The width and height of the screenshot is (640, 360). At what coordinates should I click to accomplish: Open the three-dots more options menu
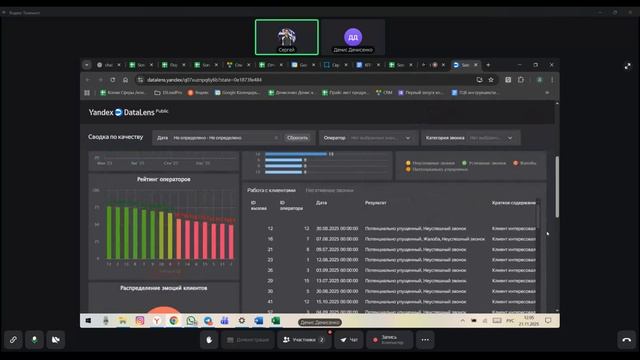425,340
